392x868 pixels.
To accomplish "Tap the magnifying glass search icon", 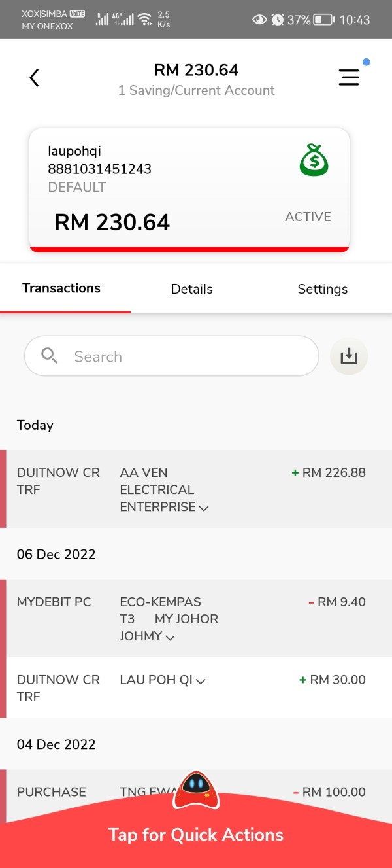I will pyautogui.click(x=50, y=356).
